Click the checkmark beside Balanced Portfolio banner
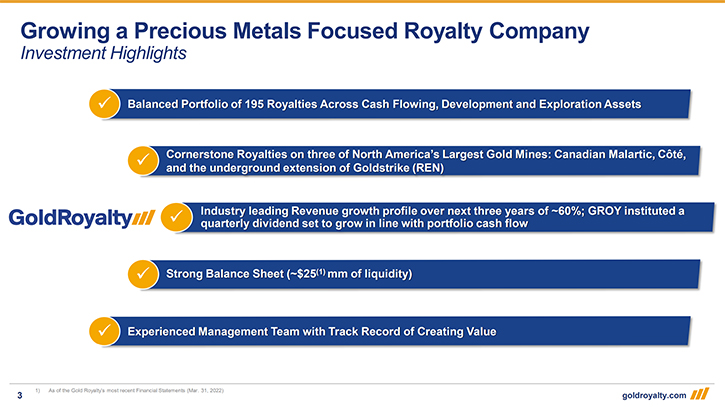This screenshot has height=407, width=725. pos(103,103)
